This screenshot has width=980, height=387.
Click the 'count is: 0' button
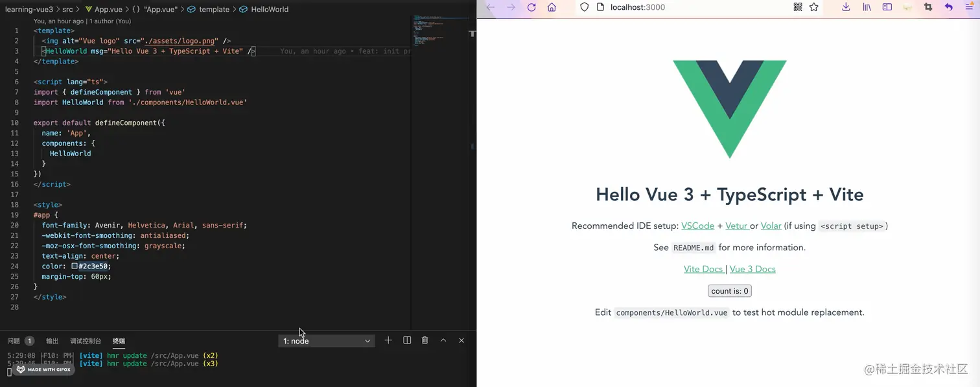pyautogui.click(x=730, y=291)
